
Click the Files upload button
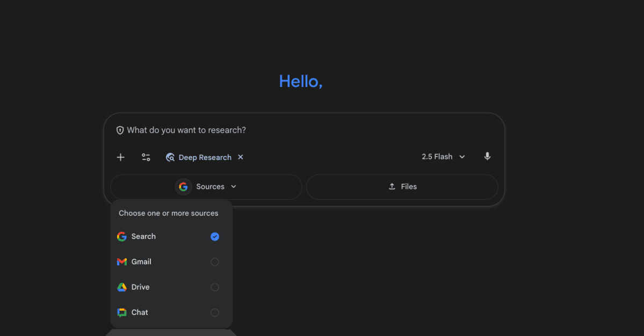point(402,187)
